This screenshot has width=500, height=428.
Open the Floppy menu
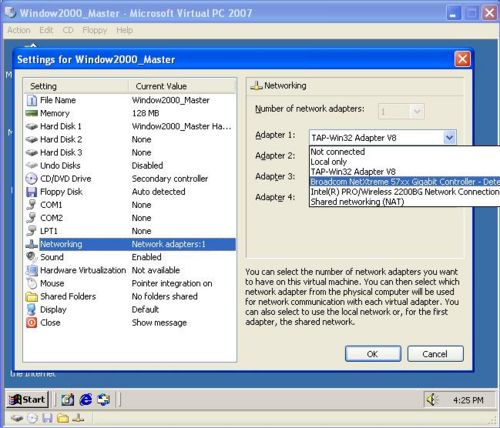pos(95,30)
